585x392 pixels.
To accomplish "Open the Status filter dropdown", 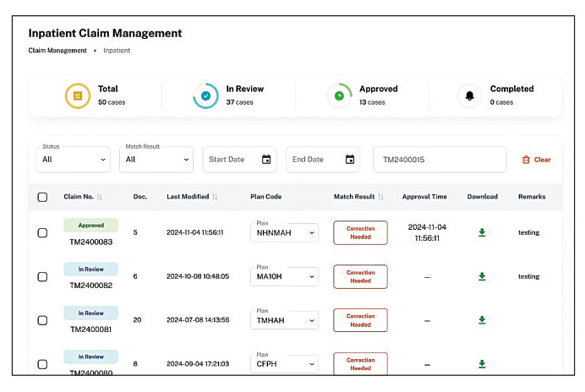I will pos(73,159).
